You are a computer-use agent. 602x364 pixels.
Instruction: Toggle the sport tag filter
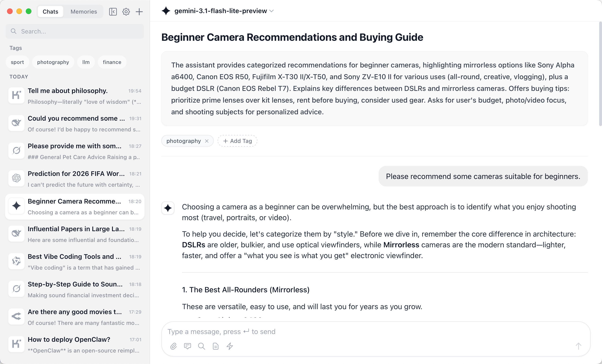pyautogui.click(x=17, y=62)
